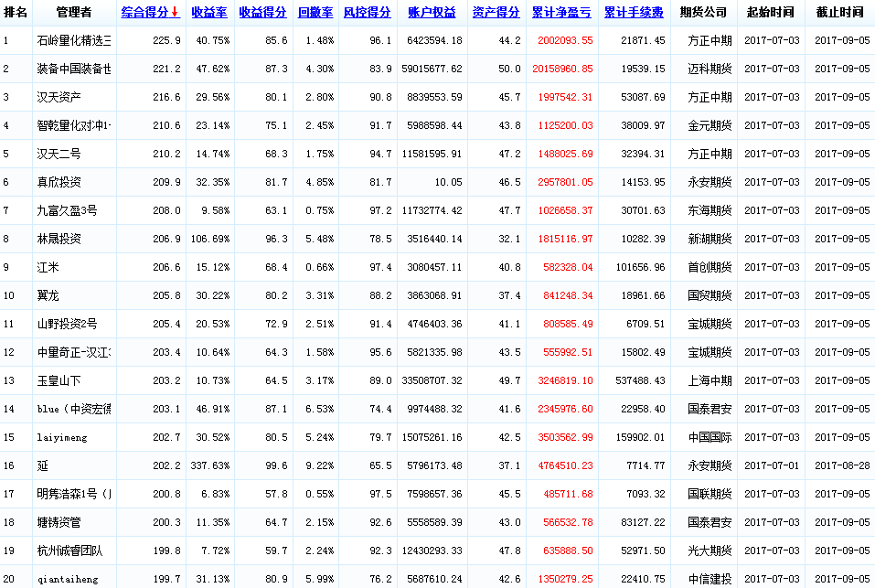Viewport: 875px width, 588px height.
Task: Click the 起始时间 column header
Action: click(x=771, y=12)
